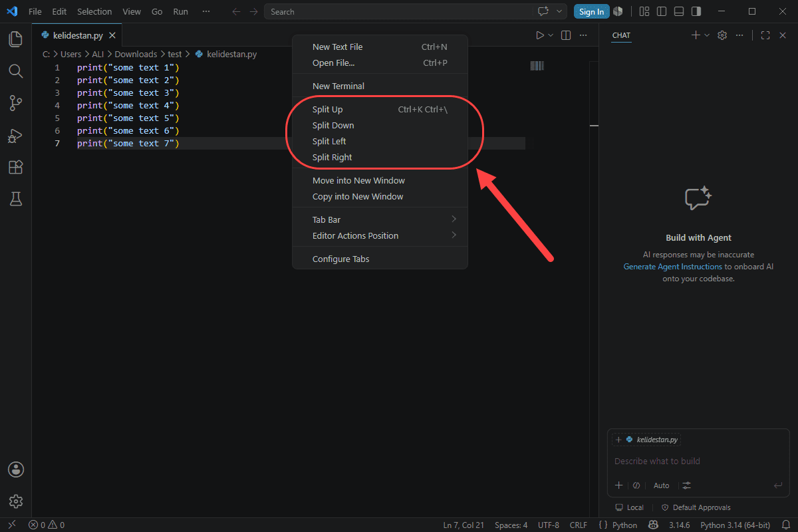
Task: Toggle the secondary side bar layout button
Action: point(696,11)
